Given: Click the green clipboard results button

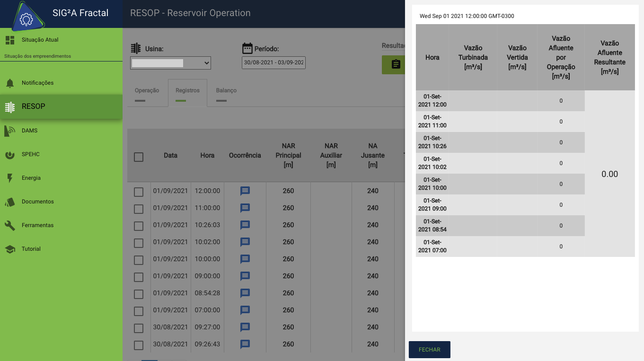Looking at the screenshot, I should pyautogui.click(x=396, y=64).
